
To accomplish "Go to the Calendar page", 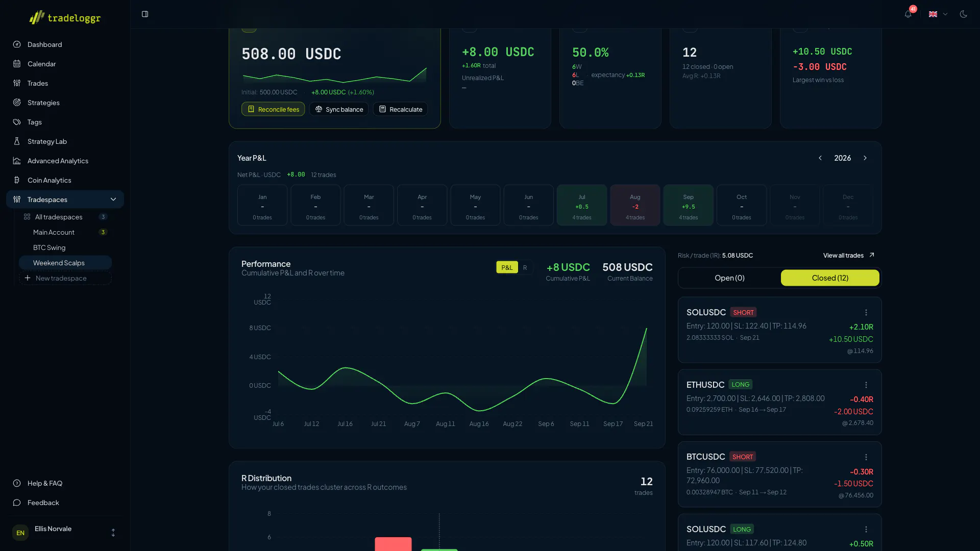I will pos(65,64).
